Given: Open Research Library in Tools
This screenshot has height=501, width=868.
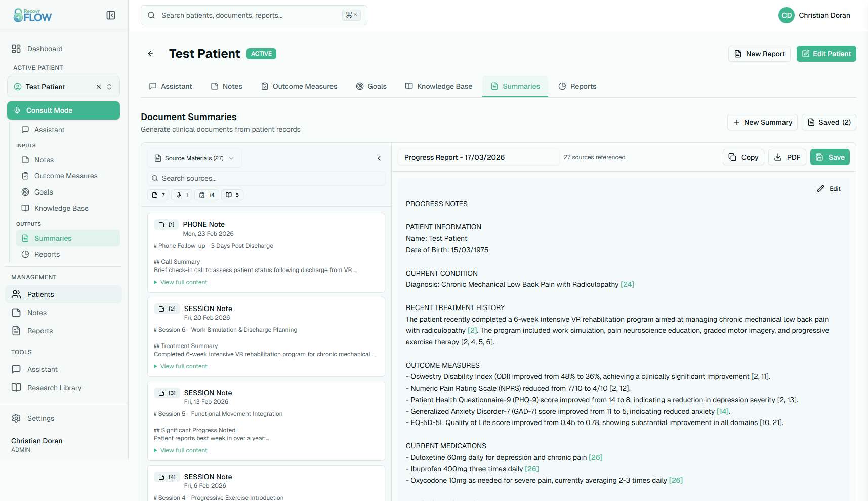Looking at the screenshot, I should 54,388.
